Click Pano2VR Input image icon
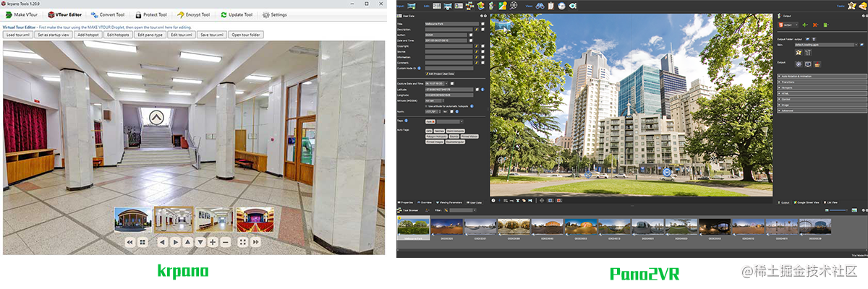The image size is (868, 289). coord(412,6)
